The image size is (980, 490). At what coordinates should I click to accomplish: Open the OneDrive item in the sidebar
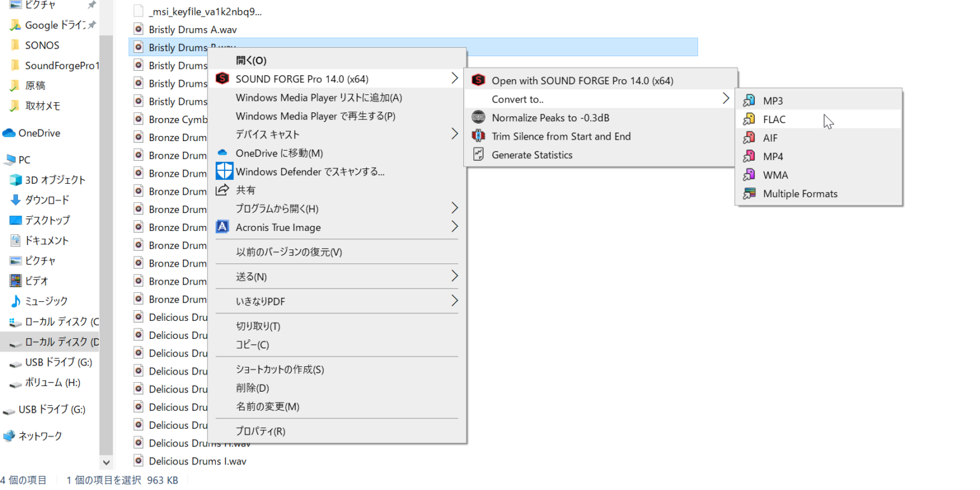point(40,133)
